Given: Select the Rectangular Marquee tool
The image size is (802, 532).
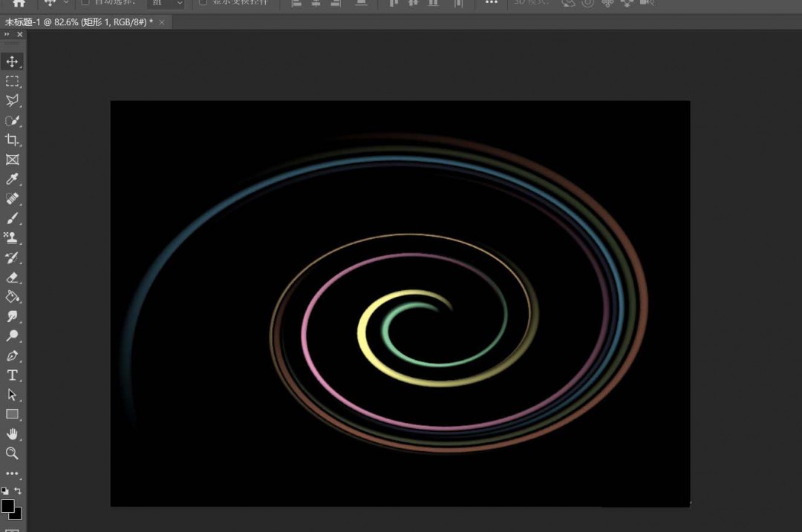Looking at the screenshot, I should 13,82.
